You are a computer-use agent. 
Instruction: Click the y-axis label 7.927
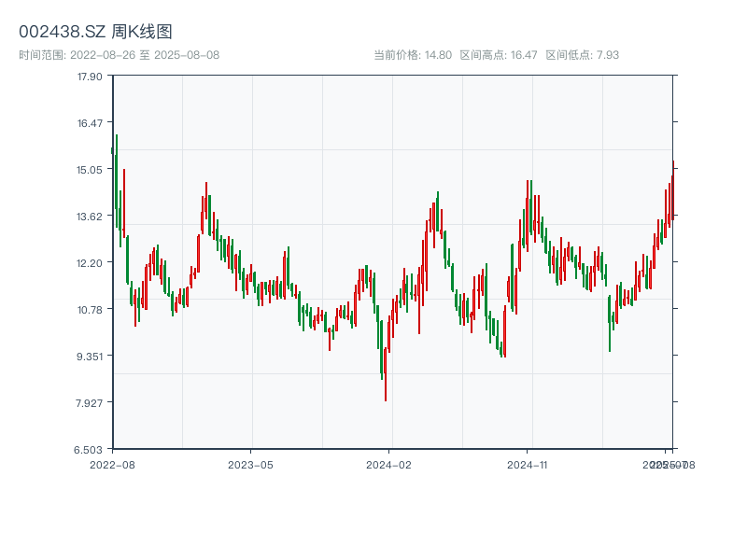tap(90, 403)
